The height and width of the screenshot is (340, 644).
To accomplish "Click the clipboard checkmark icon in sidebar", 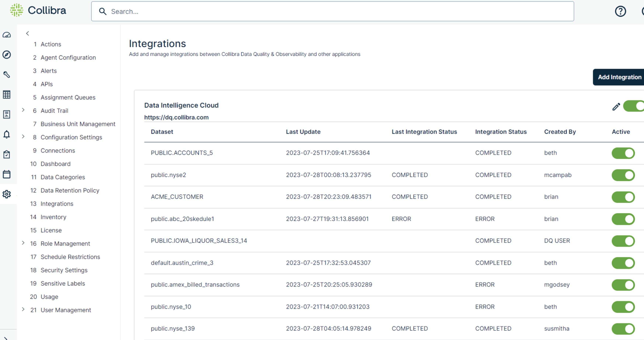I will pyautogui.click(x=7, y=154).
